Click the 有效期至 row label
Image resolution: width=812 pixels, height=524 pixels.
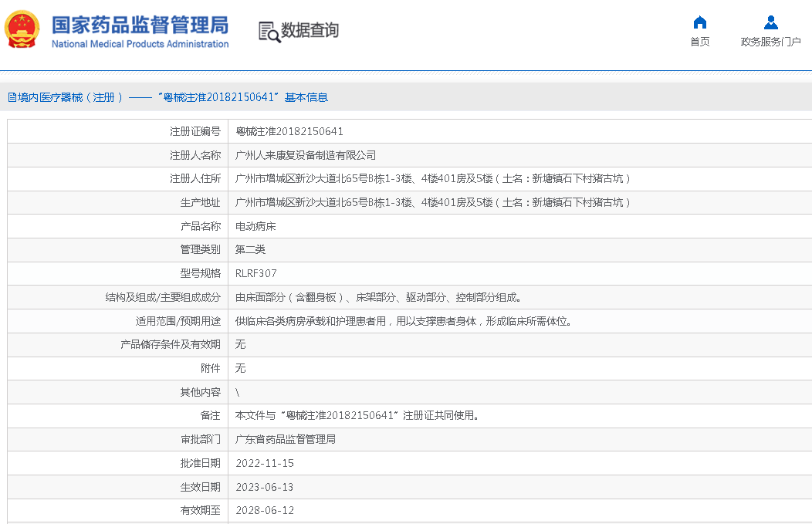[x=201, y=510]
